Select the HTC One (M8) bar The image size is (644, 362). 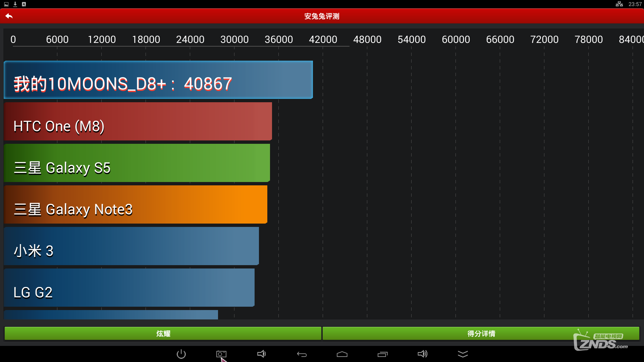point(138,121)
